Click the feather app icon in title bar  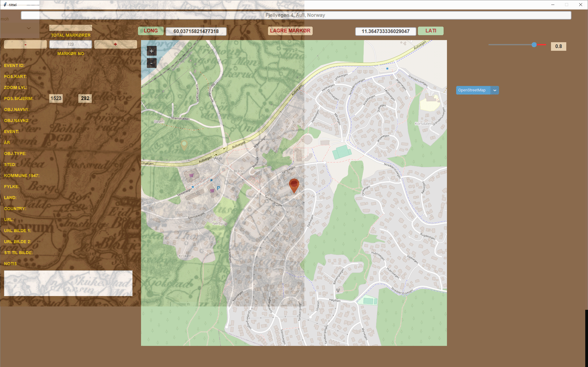(5, 5)
